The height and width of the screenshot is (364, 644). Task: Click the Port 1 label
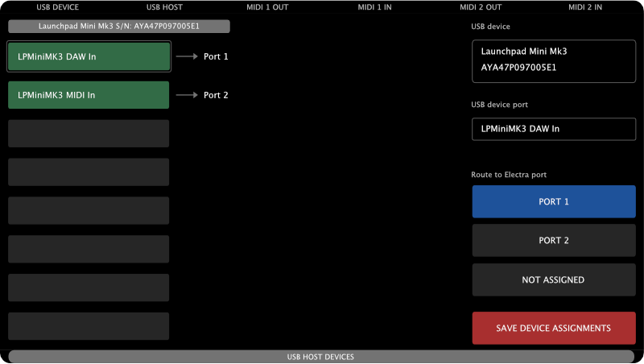[x=216, y=56]
